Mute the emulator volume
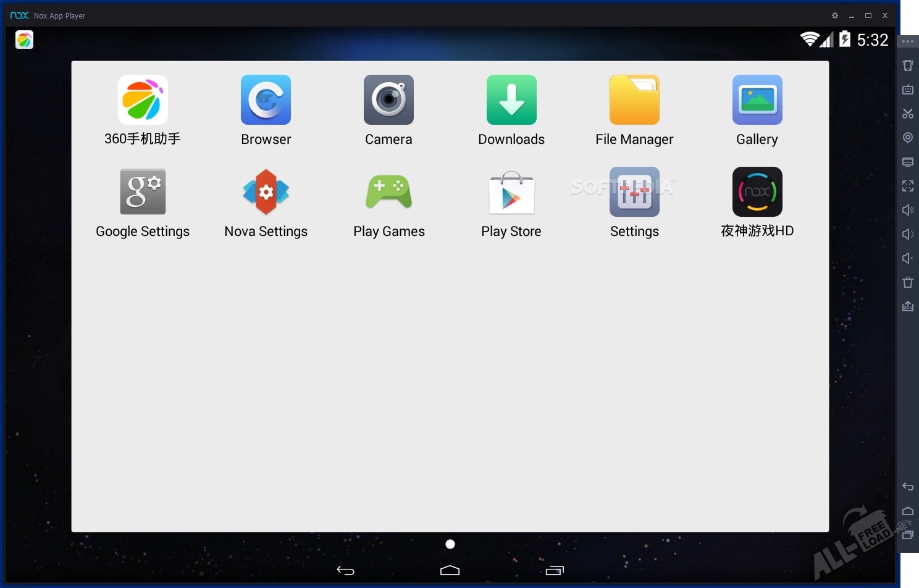919x588 pixels. (x=908, y=258)
